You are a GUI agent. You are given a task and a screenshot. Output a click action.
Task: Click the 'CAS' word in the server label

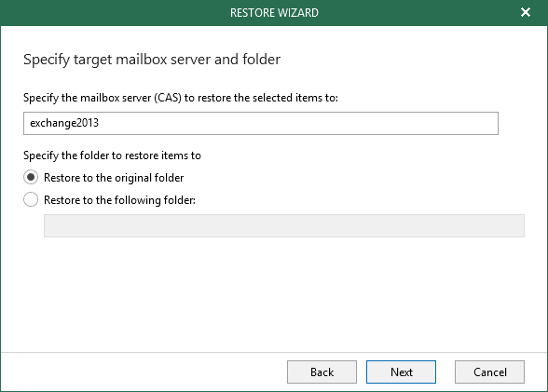pyautogui.click(x=168, y=98)
